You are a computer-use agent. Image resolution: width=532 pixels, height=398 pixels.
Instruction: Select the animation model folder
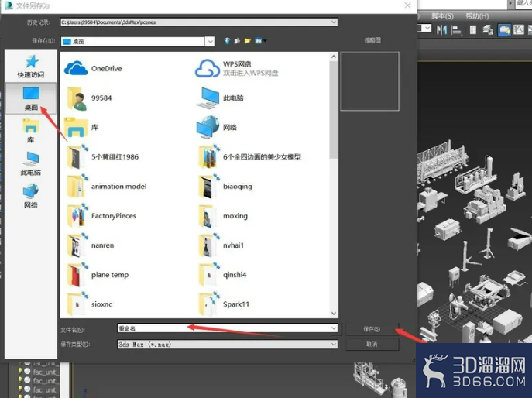(107, 187)
